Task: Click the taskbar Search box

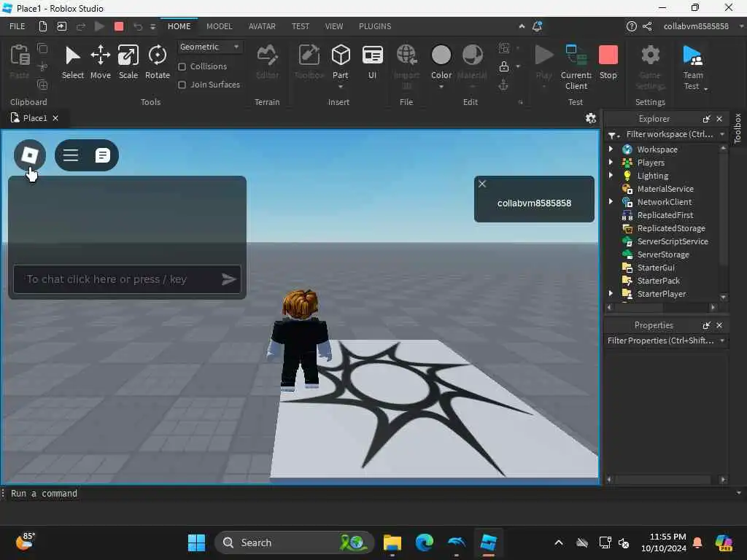Action: (295, 542)
